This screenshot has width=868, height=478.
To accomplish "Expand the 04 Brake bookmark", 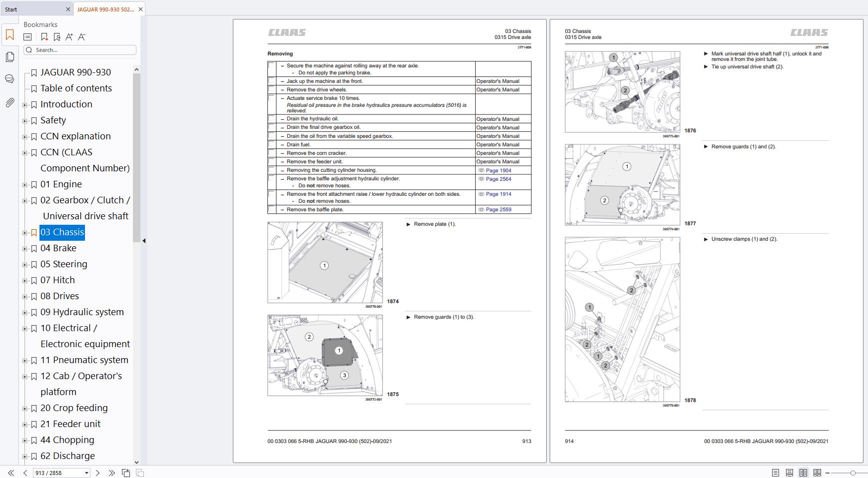I will (25, 249).
